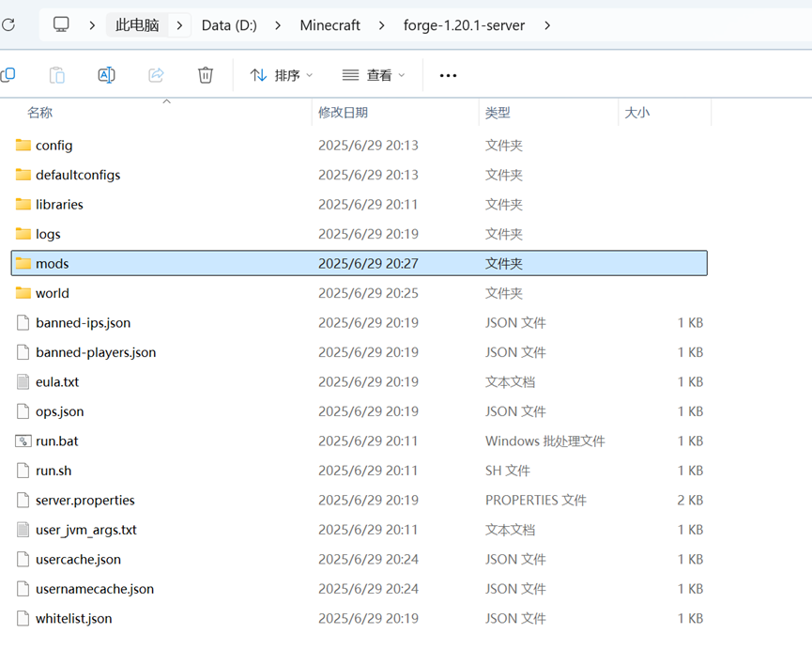Open the 排序 sort dropdown
The image size is (812, 665).
tap(282, 75)
